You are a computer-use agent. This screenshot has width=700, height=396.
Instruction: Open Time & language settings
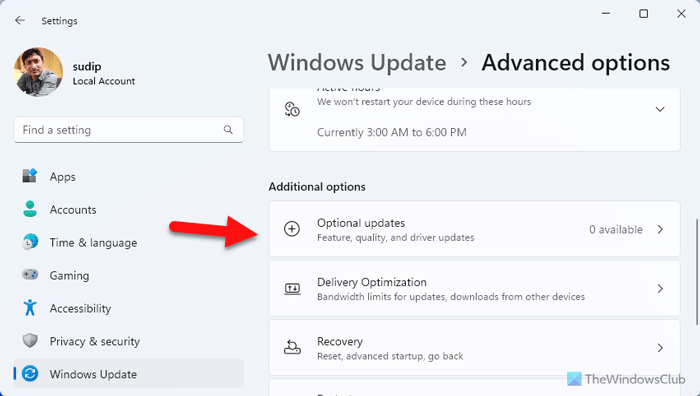coord(129,242)
